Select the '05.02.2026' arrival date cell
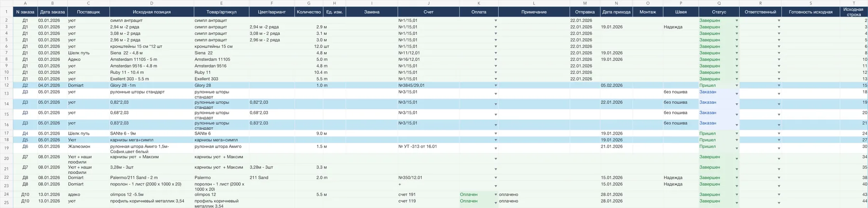The width and height of the screenshot is (868, 208). [x=616, y=85]
